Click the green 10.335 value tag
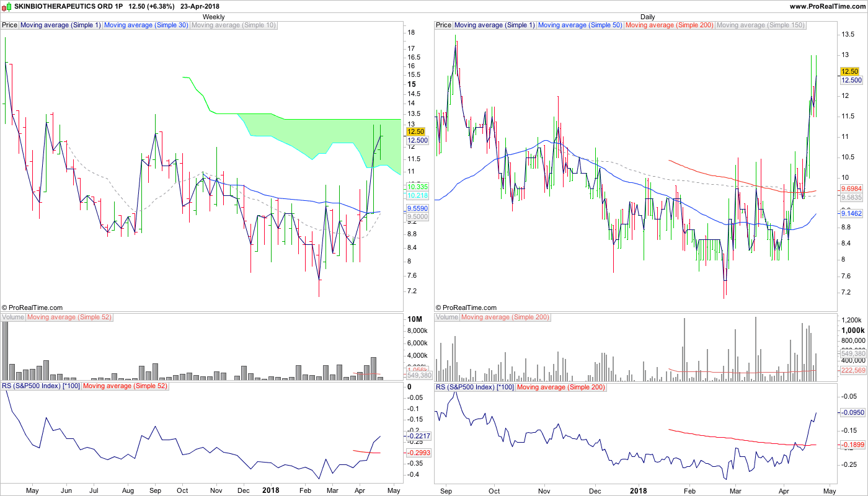This screenshot has width=868, height=496. click(x=417, y=187)
